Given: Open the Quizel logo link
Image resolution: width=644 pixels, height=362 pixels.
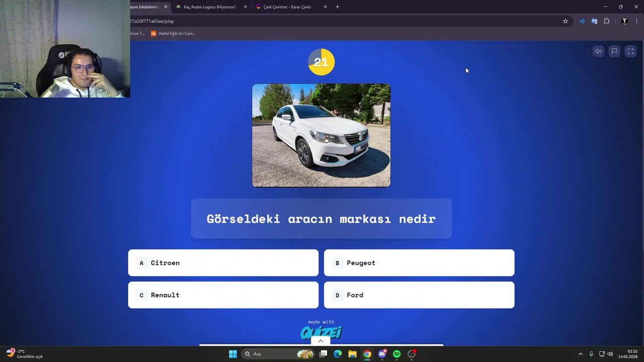Looking at the screenshot, I should tap(321, 332).
